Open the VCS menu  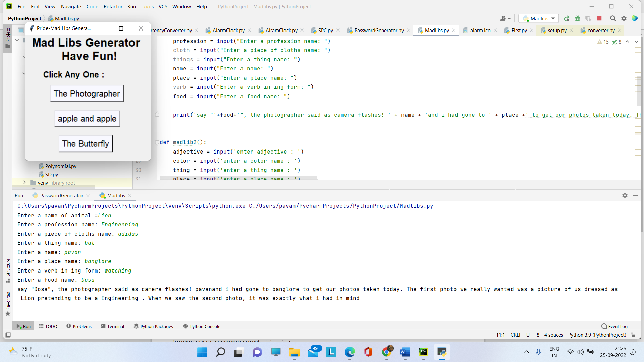(x=163, y=6)
